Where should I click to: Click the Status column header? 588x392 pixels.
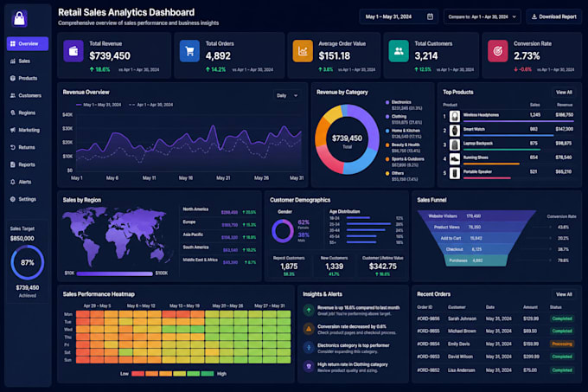click(555, 307)
